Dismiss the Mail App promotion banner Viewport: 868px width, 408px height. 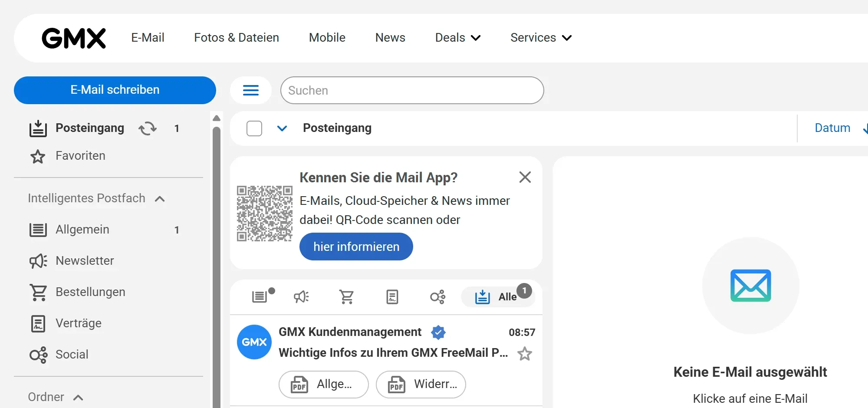(x=525, y=177)
